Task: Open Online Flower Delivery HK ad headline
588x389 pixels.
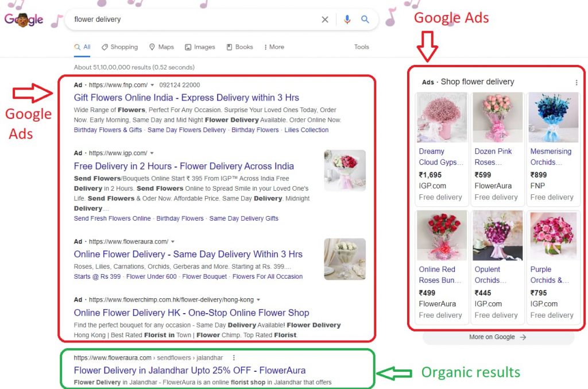Action: tap(192, 313)
